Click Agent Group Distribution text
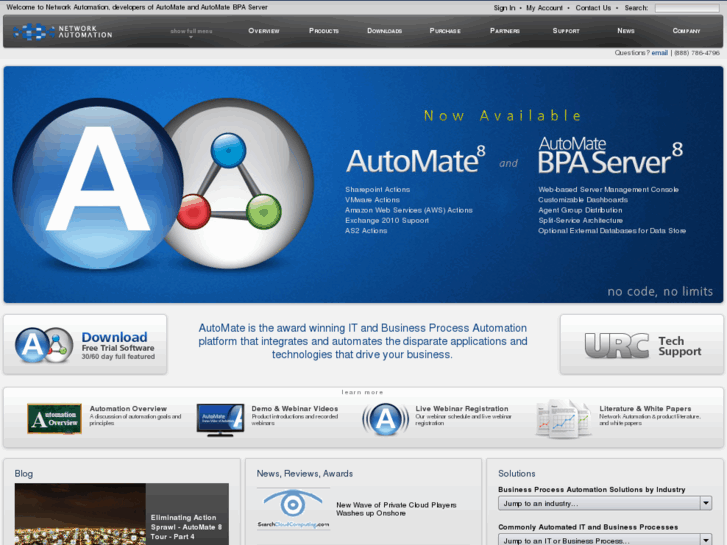This screenshot has width=727, height=545. click(580, 210)
